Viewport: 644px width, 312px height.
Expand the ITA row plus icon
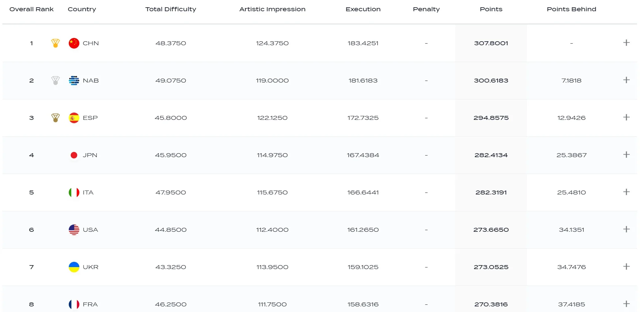pyautogui.click(x=626, y=192)
